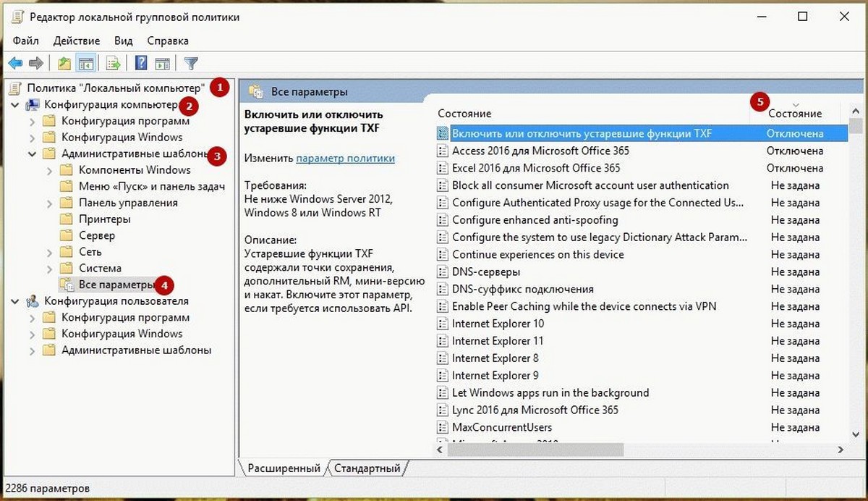Open the Справка menu
The height and width of the screenshot is (501, 868).
pos(168,41)
